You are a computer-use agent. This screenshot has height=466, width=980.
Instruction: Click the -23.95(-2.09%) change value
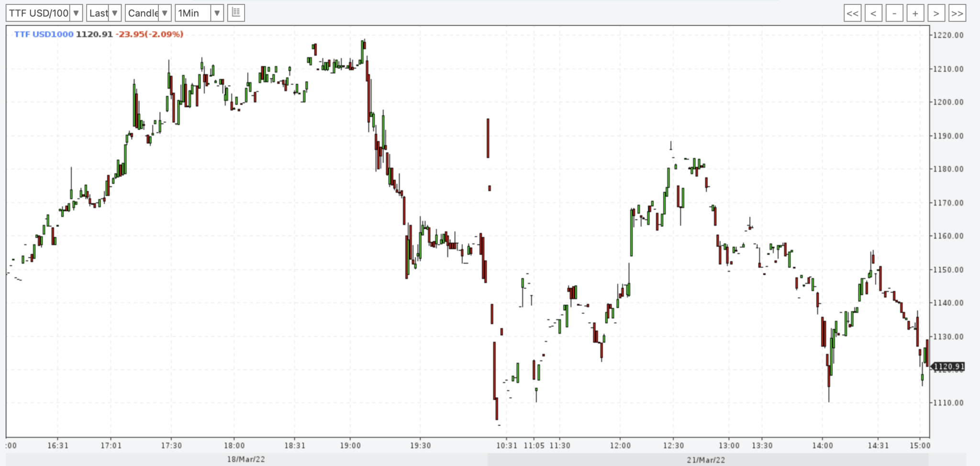[x=150, y=34]
